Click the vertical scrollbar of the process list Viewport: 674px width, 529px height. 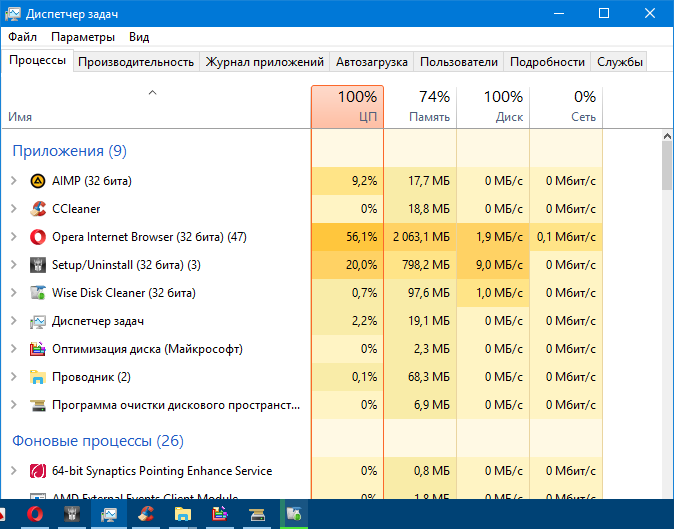(667, 300)
